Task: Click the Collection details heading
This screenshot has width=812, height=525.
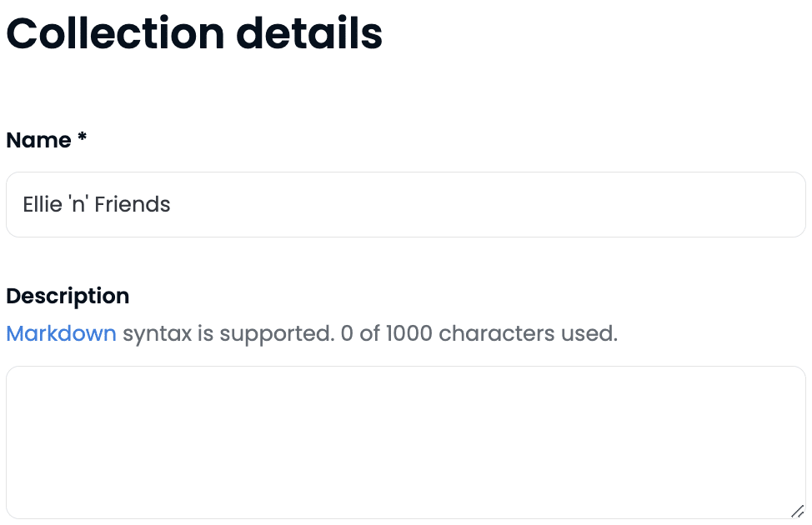Action: [194, 34]
